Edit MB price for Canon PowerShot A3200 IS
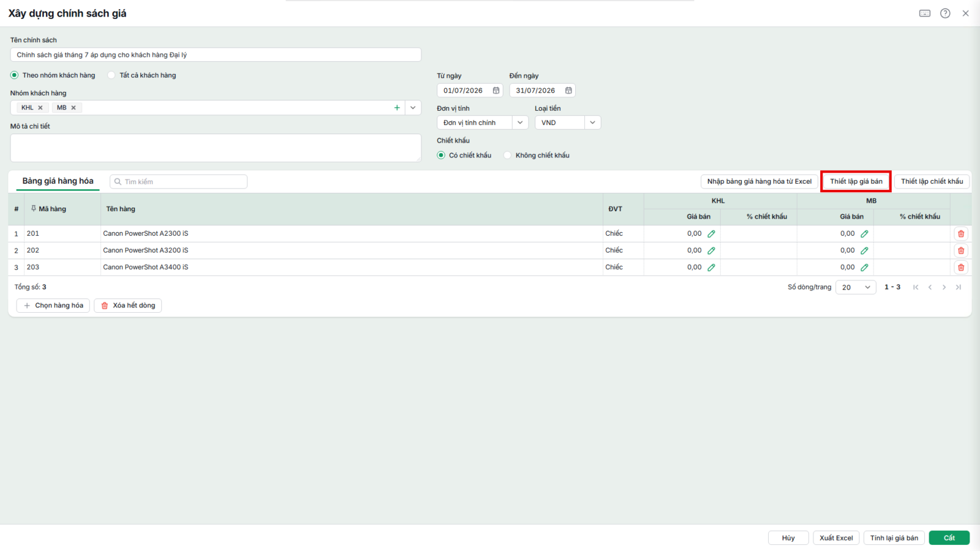The height and width of the screenshot is (551, 980). [x=864, y=250]
